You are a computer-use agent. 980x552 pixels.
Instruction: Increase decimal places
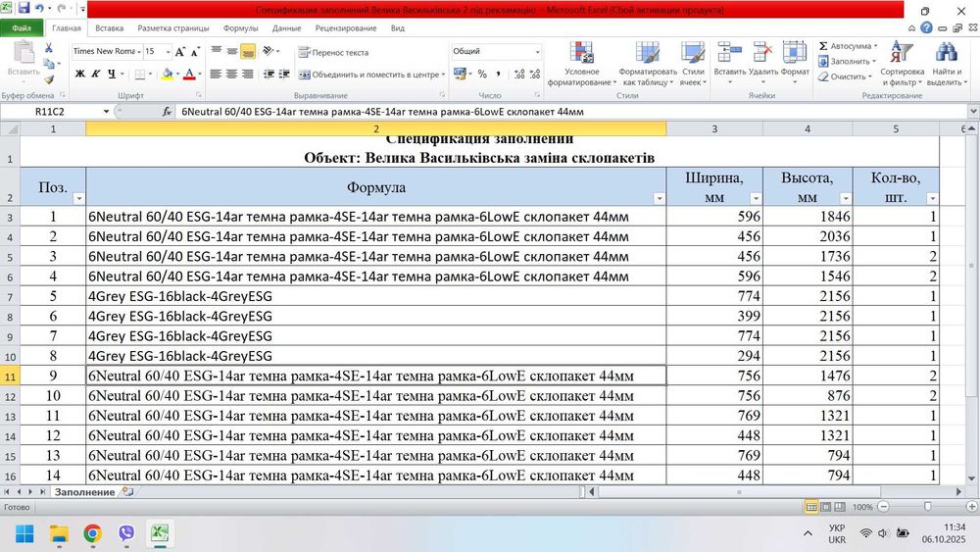pyautogui.click(x=519, y=75)
